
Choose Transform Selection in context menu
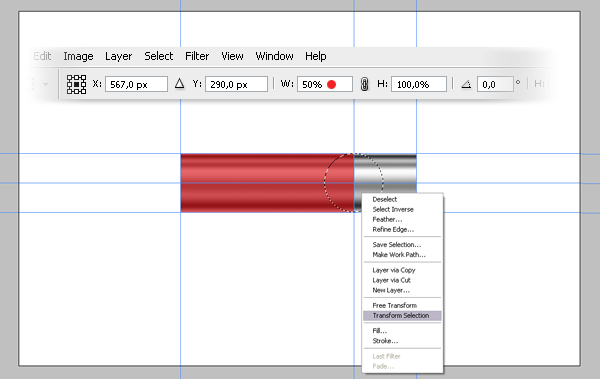click(402, 315)
